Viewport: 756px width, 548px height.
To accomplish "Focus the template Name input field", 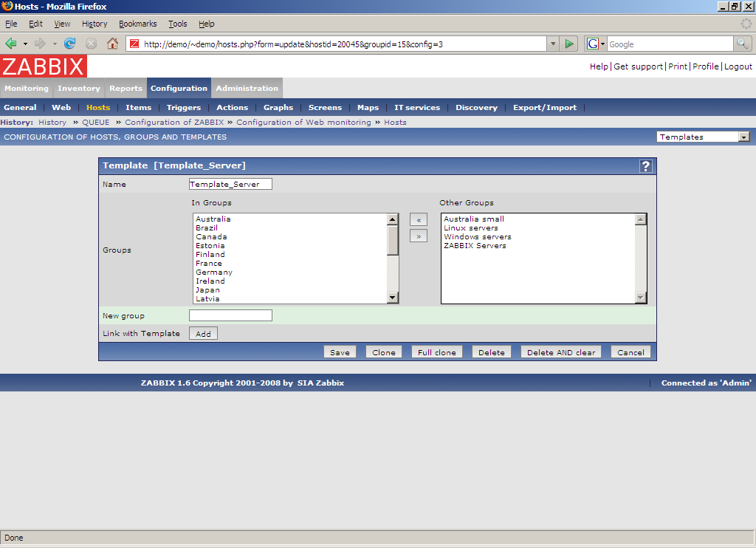I will [x=230, y=185].
